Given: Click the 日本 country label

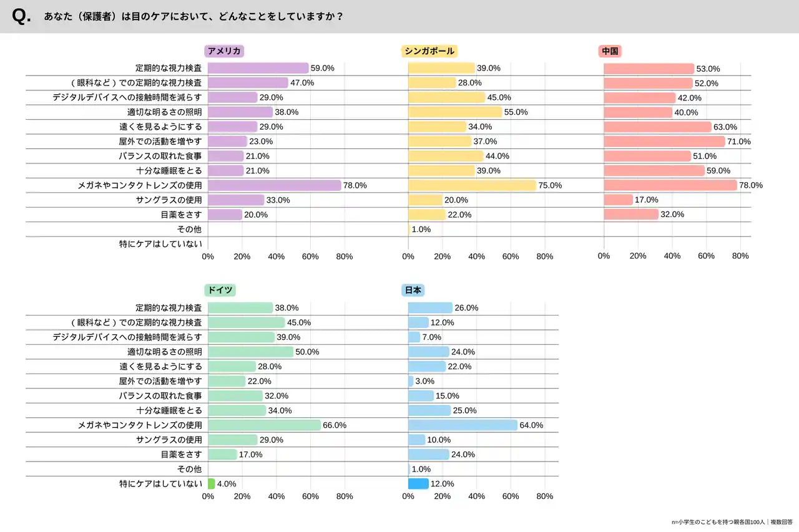Looking at the screenshot, I should 413,290.
